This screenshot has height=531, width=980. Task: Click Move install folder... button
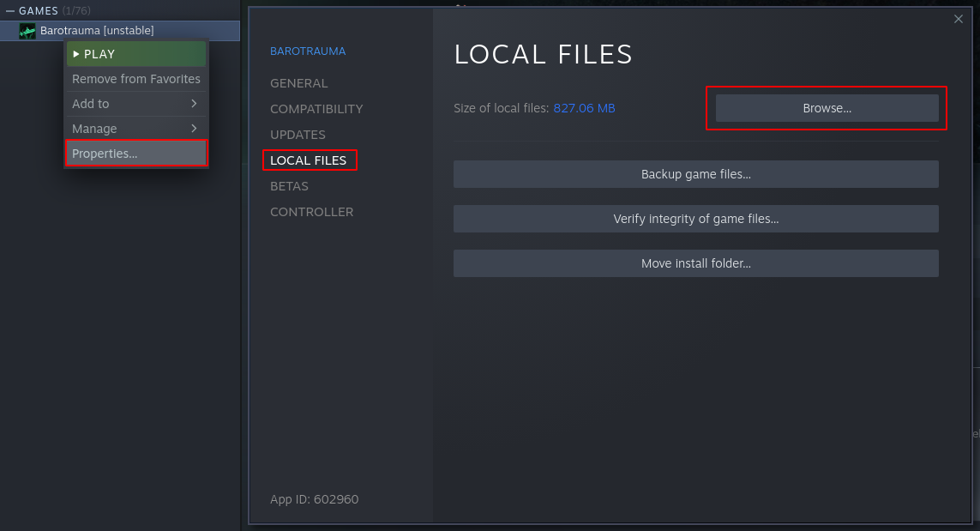tap(695, 263)
